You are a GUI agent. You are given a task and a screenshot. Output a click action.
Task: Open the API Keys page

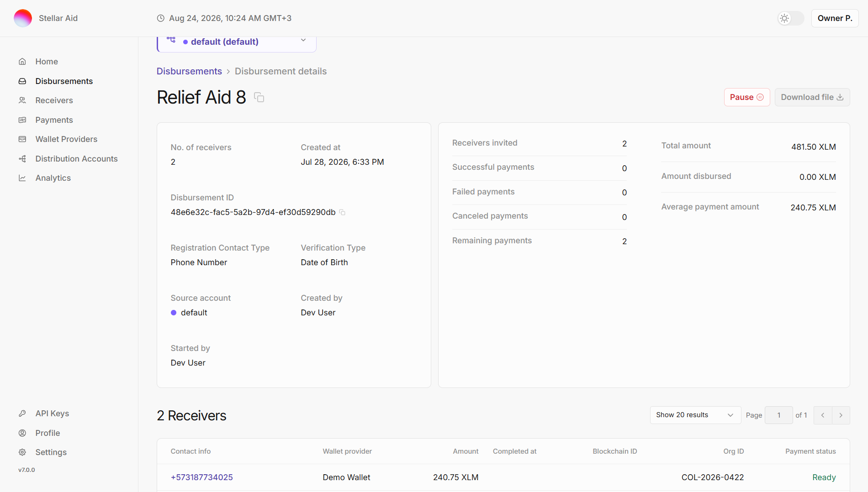(52, 413)
